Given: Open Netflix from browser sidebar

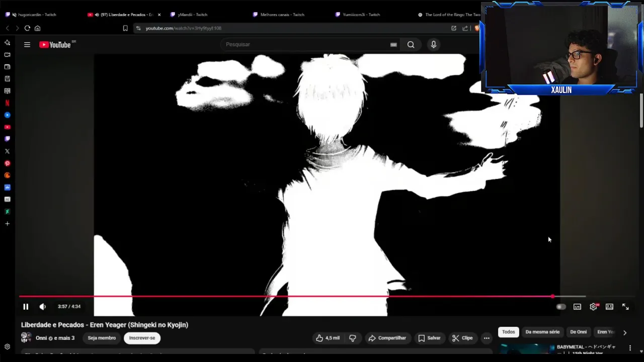Looking at the screenshot, I should (7, 103).
